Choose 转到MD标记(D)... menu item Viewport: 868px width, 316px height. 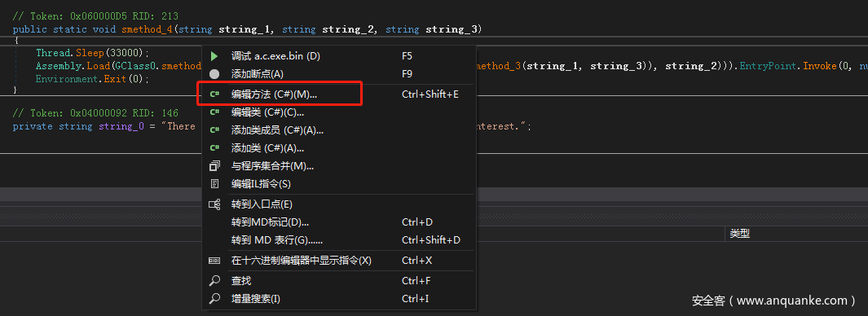339,222
